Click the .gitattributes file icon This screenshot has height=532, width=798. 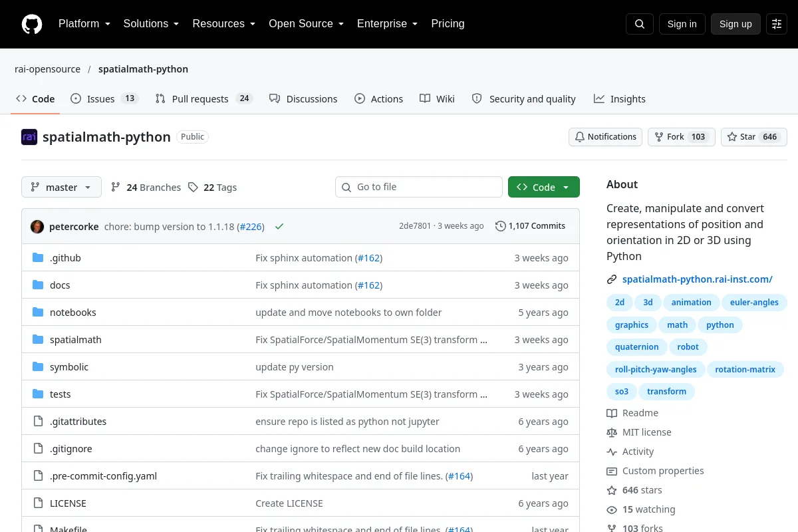(38, 422)
